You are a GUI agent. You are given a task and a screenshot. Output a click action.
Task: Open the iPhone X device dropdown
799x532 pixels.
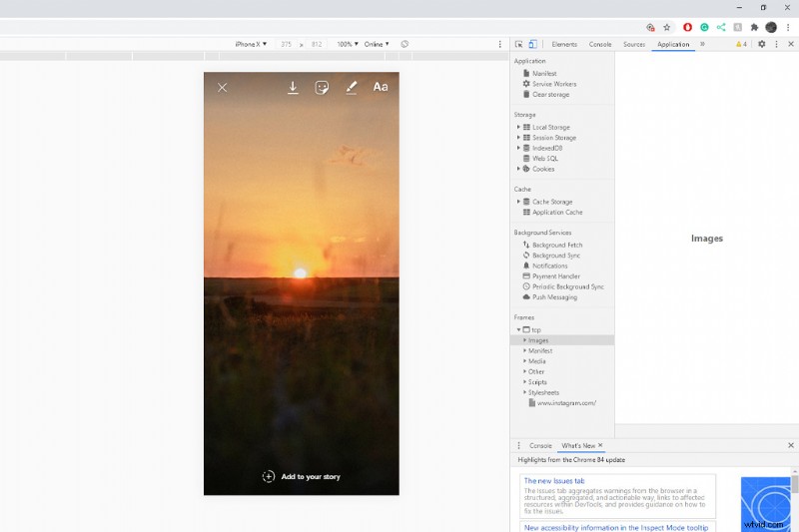pyautogui.click(x=251, y=44)
